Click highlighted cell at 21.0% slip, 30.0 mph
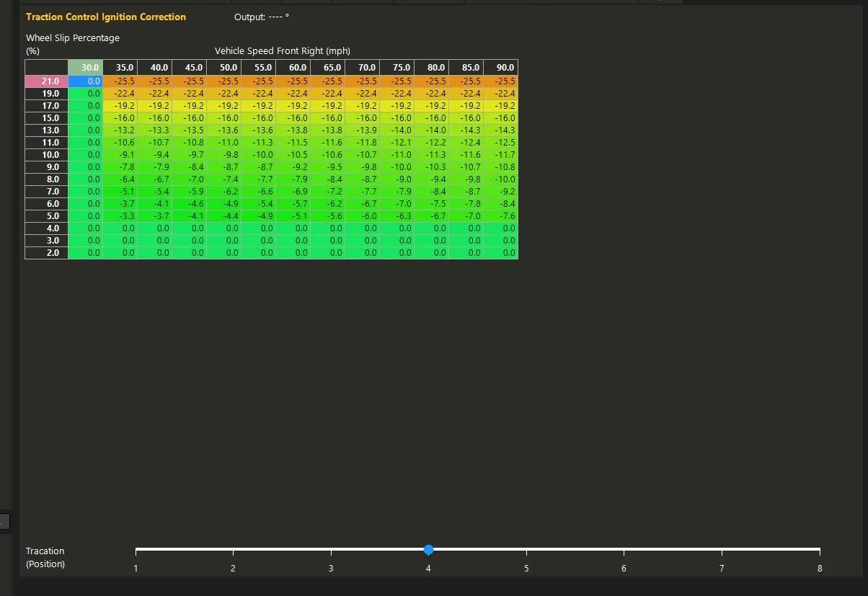Image resolution: width=868 pixels, height=596 pixels. point(86,81)
